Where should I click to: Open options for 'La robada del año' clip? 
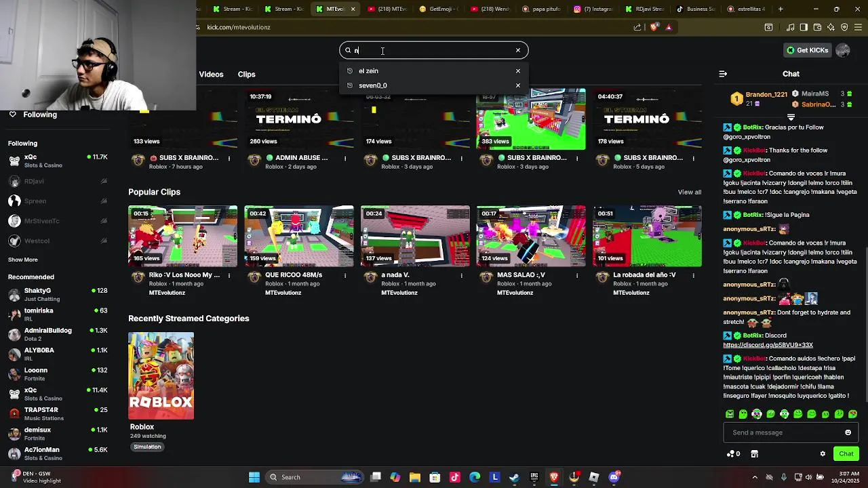[x=693, y=275]
